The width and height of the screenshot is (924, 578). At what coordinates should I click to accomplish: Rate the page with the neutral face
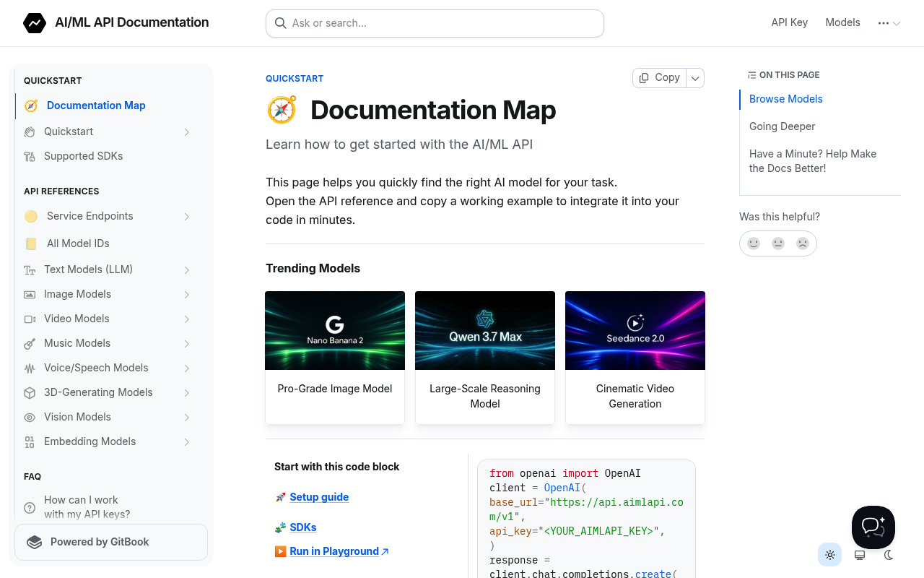(x=778, y=243)
